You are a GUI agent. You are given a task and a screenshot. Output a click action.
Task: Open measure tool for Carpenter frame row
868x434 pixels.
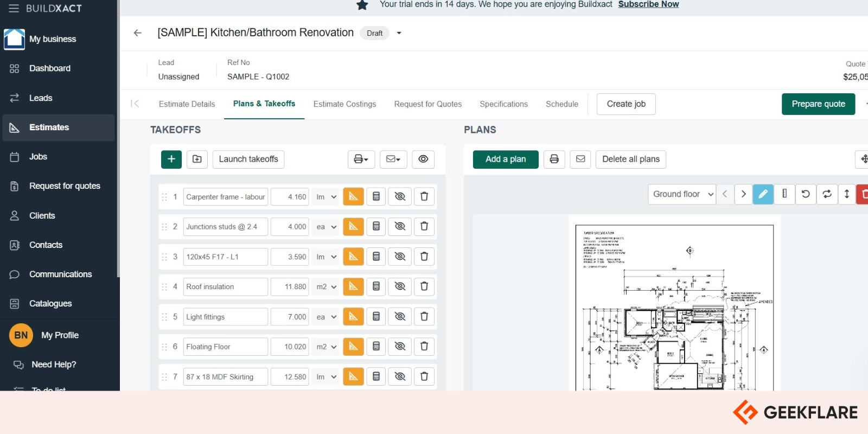point(353,196)
